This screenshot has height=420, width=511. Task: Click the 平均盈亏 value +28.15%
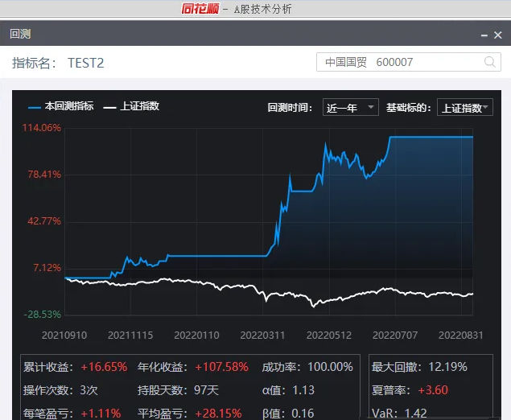[218, 414]
